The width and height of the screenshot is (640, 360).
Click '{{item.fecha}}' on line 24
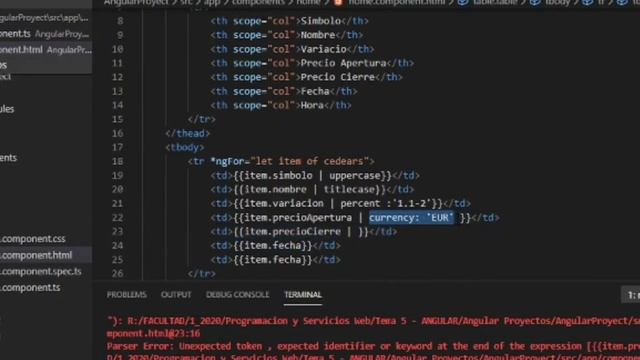[x=273, y=245]
